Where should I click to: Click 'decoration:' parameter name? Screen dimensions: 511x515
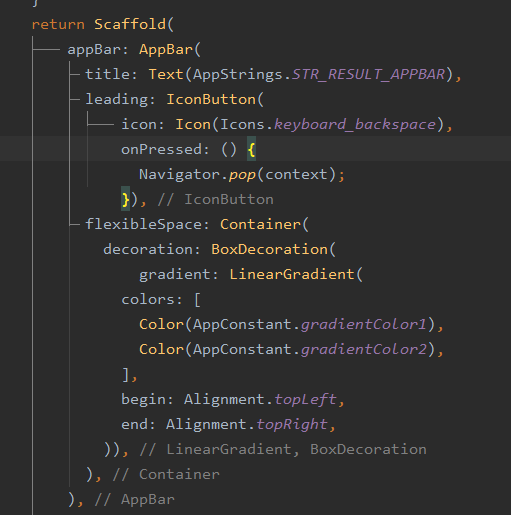(152, 249)
